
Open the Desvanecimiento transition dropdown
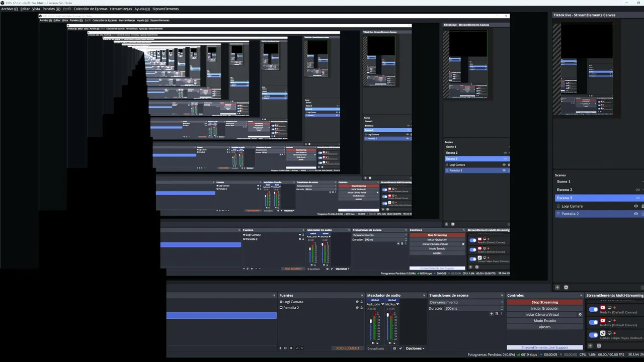tap(466, 302)
